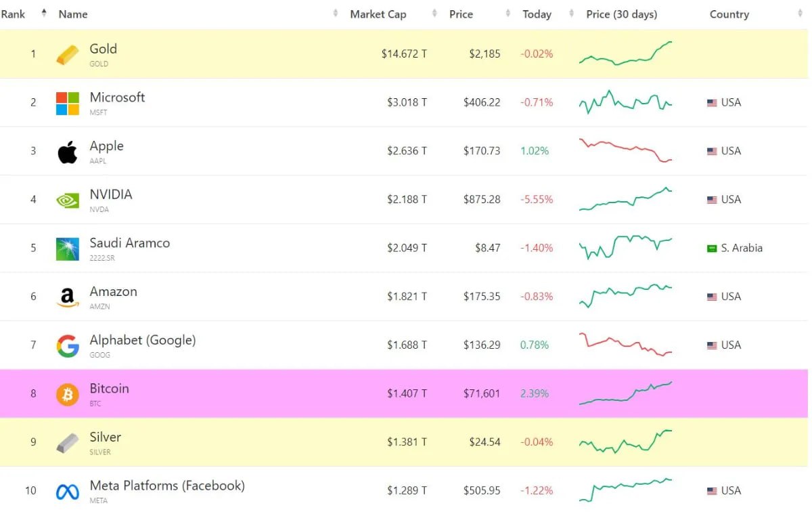The width and height of the screenshot is (812, 514).
Task: Sort by Country column header
Action: (x=729, y=14)
